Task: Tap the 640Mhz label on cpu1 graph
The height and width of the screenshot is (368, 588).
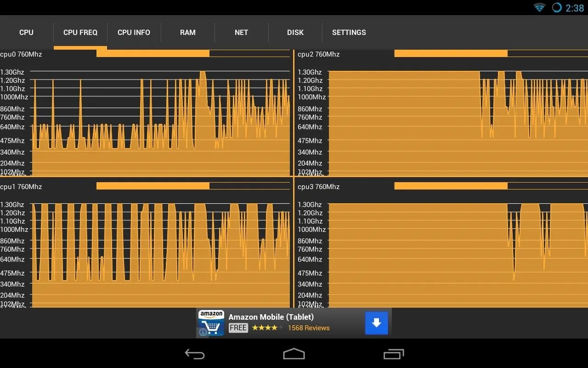Action: click(12, 259)
